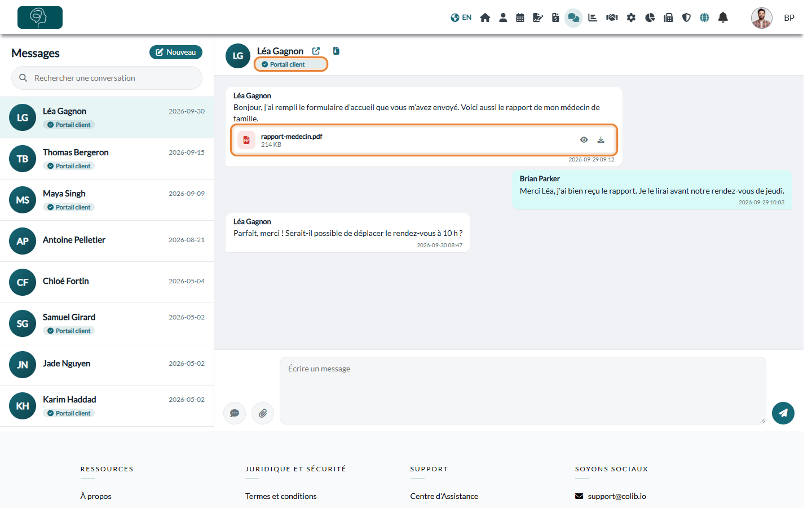
Task: Select the Chloé Fortin conversation
Action: [x=107, y=282]
